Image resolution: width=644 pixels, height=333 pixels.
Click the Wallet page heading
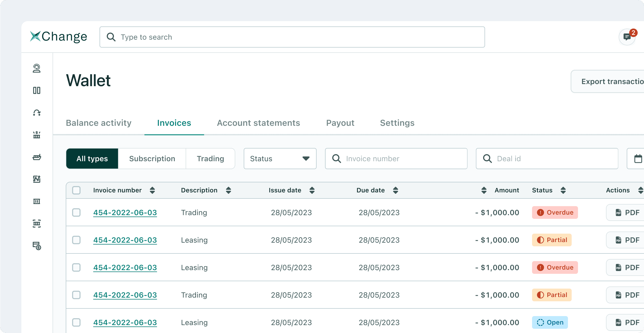(88, 81)
